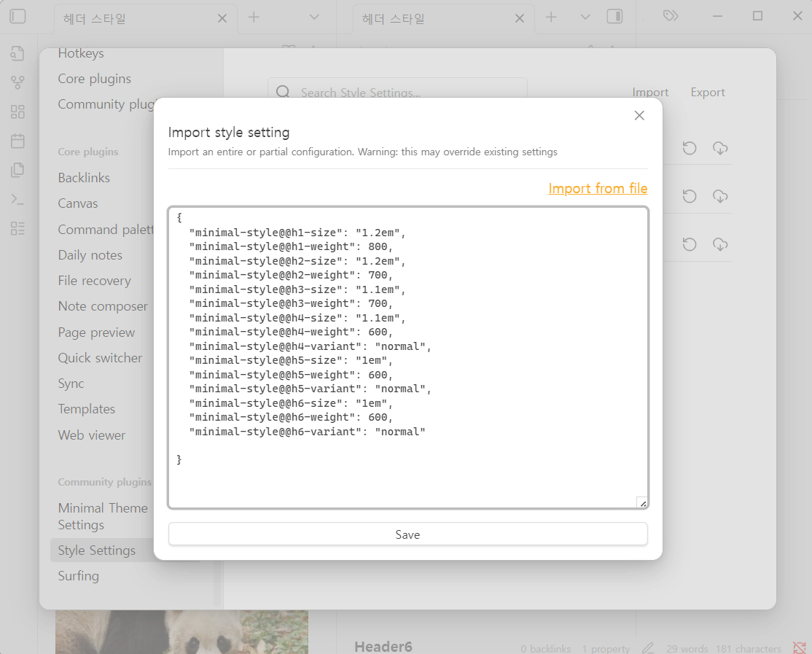
Task: Click the sync status icon
Action: (799, 647)
